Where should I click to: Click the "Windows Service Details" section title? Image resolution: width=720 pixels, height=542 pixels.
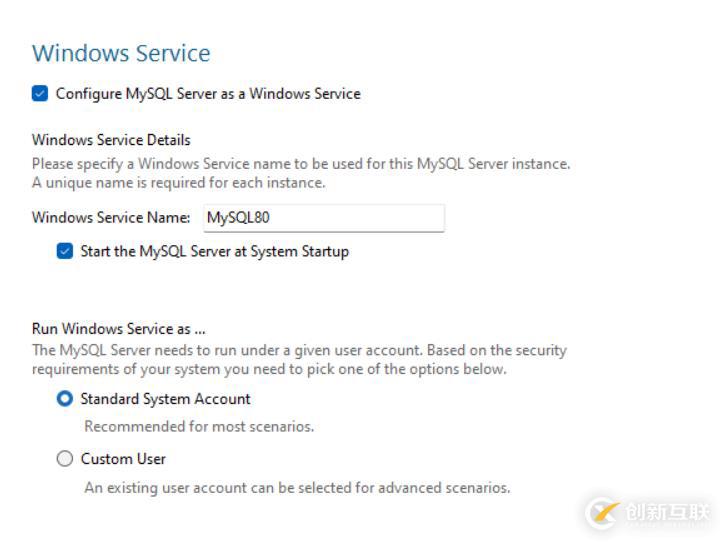click(x=111, y=140)
